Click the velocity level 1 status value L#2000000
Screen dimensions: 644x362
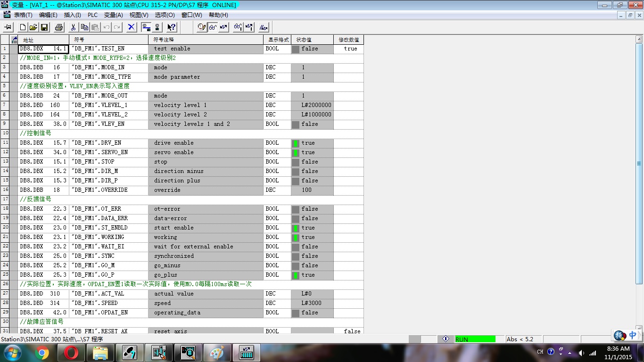click(x=312, y=105)
